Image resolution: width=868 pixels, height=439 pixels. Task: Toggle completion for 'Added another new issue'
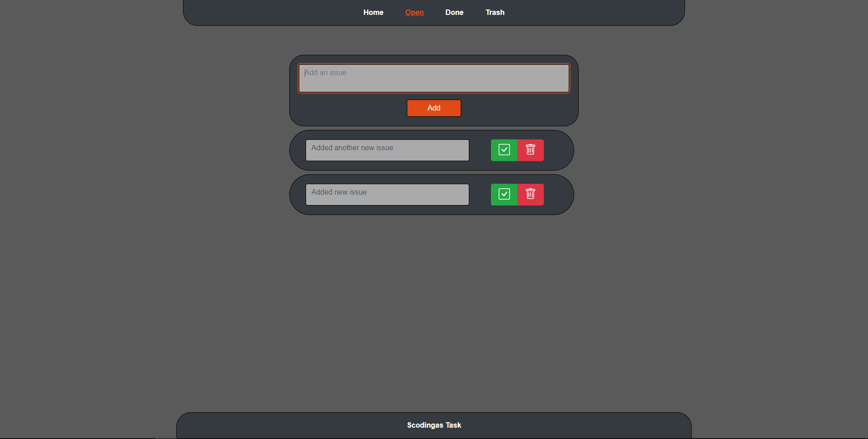point(504,150)
